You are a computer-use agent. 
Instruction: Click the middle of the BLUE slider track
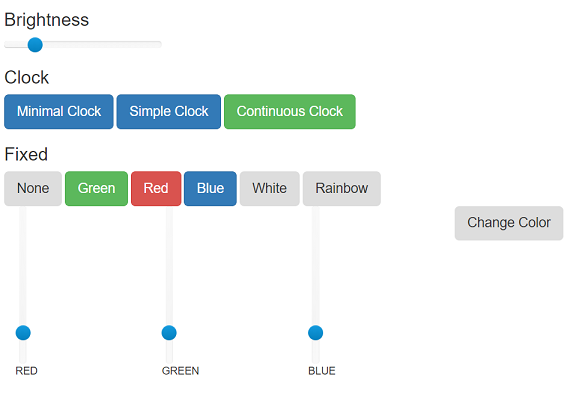pos(316,285)
